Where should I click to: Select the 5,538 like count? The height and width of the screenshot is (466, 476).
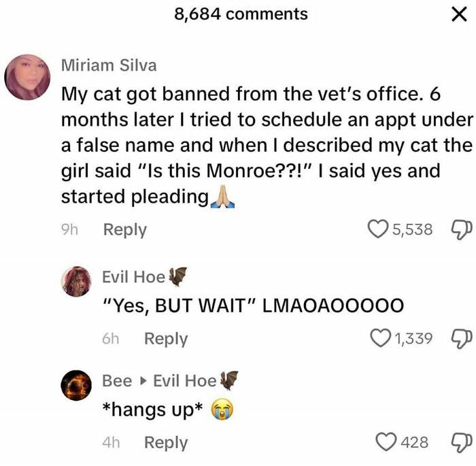pyautogui.click(x=412, y=229)
